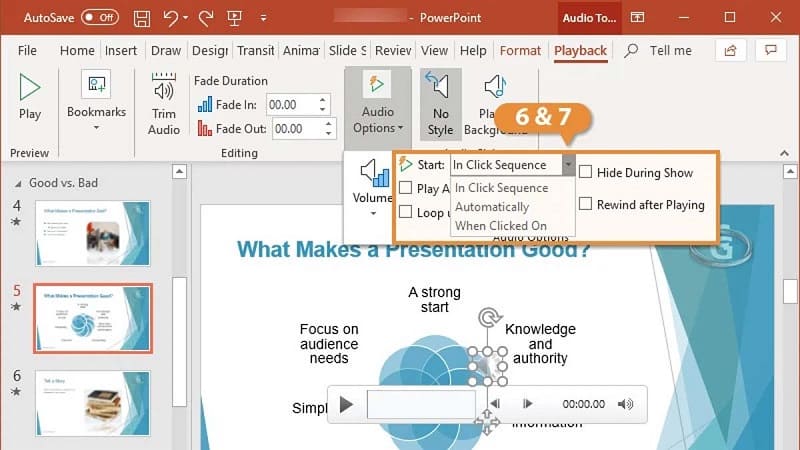Choose Automatically from Start list
This screenshot has width=800, height=450.
(x=491, y=207)
